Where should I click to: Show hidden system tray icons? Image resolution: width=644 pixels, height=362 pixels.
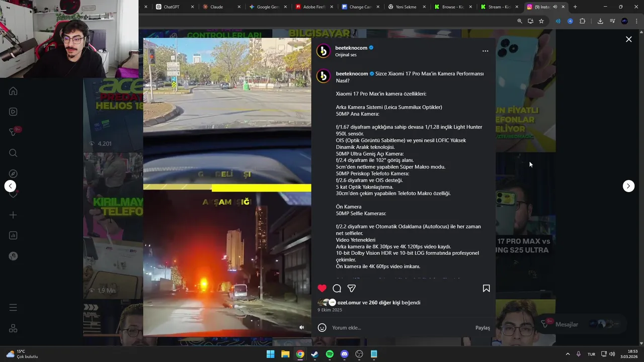(x=568, y=354)
